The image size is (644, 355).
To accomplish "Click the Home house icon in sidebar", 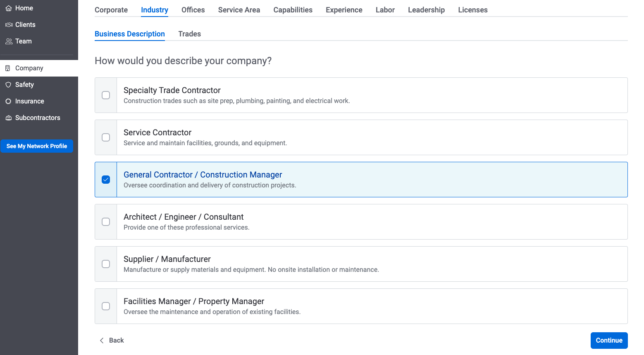I will pos(8,8).
